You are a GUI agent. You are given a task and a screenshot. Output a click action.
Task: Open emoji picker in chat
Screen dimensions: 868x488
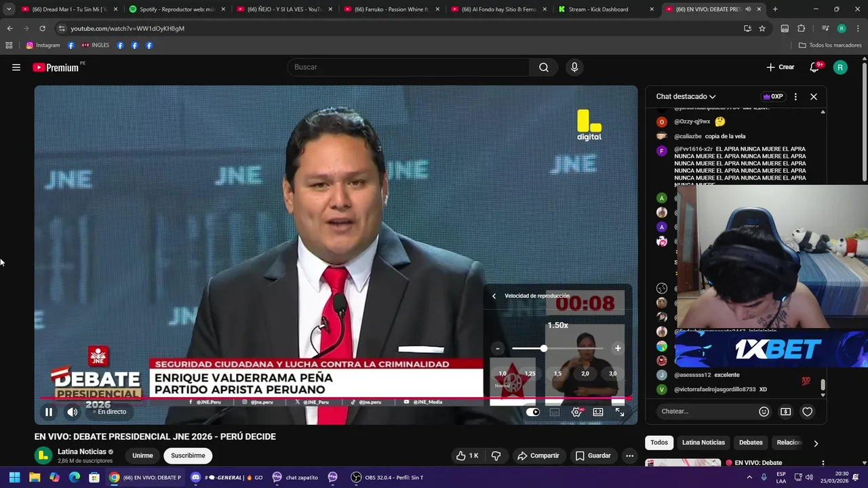[764, 411]
